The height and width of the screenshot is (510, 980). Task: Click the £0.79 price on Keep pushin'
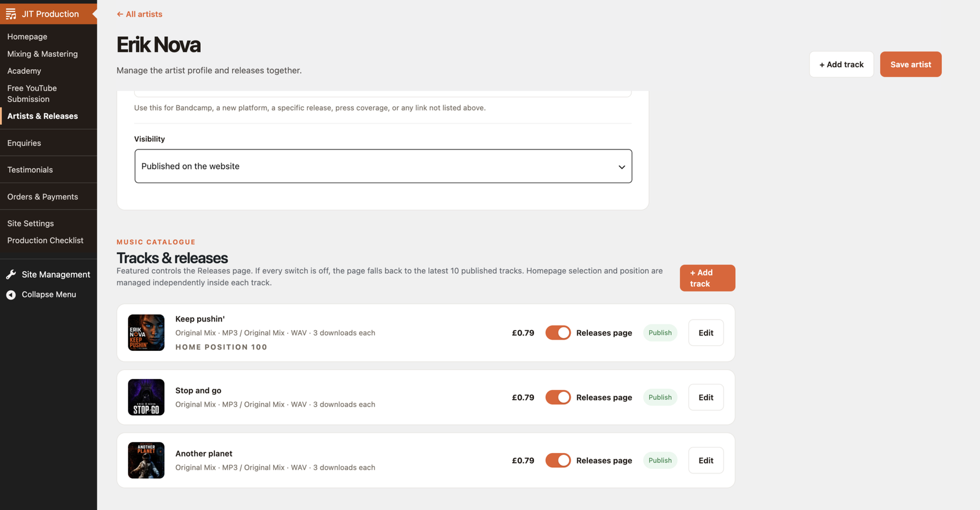pyautogui.click(x=523, y=333)
